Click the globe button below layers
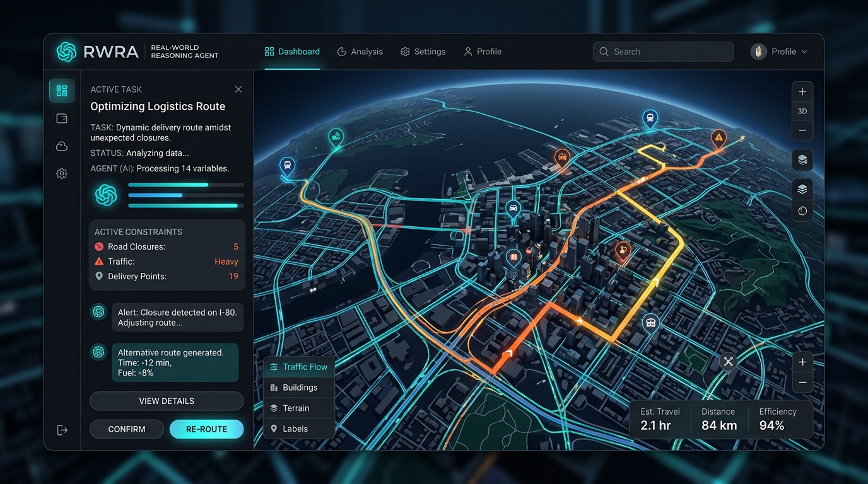Viewport: 868px width, 484px height. (x=802, y=211)
